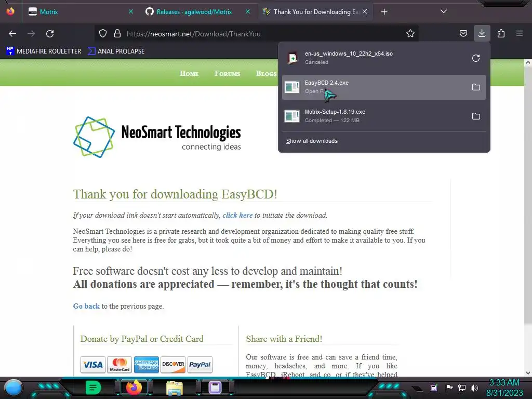Viewport: 532px width, 399px height.
Task: Open the MEDIAFIRE ROULETTER bookmark
Action: pyautogui.click(x=44, y=51)
